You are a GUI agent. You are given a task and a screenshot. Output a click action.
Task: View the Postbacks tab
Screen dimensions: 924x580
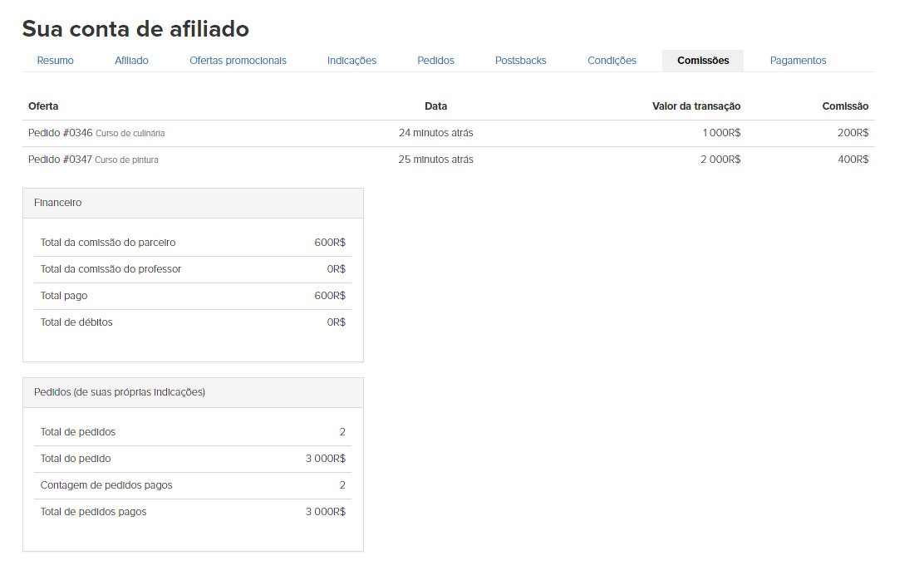(x=520, y=61)
